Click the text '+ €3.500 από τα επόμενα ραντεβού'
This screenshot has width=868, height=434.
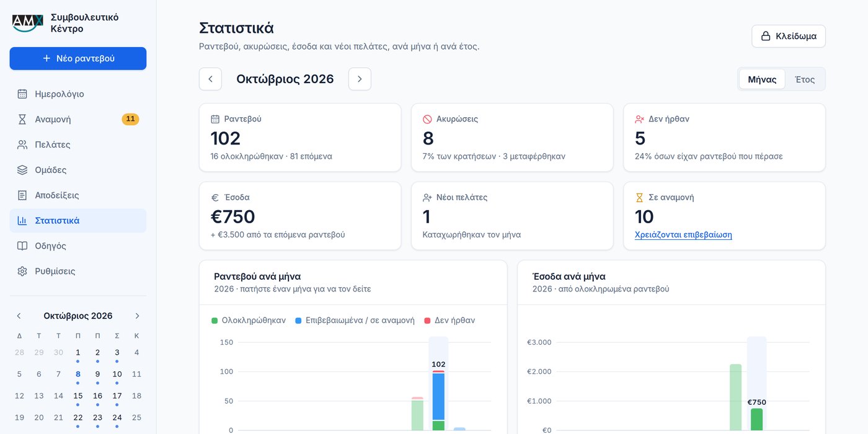(x=278, y=235)
